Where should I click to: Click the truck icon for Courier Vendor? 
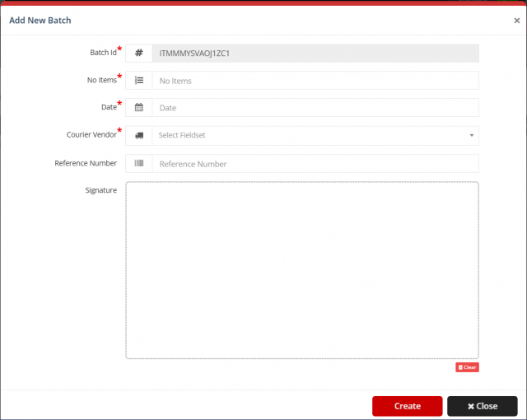pyautogui.click(x=138, y=136)
